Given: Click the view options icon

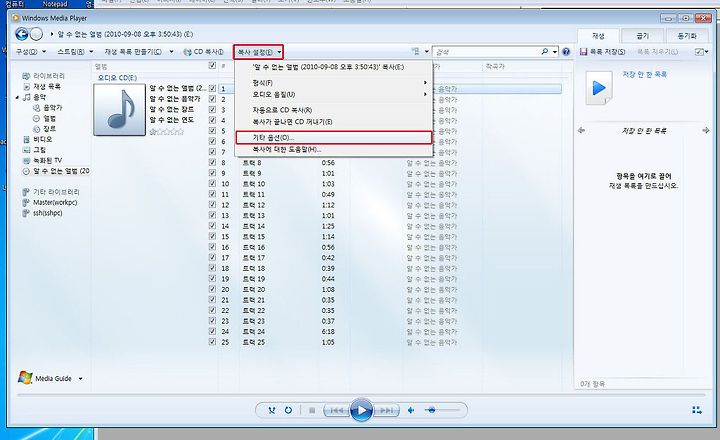Looking at the screenshot, I should pos(416,51).
